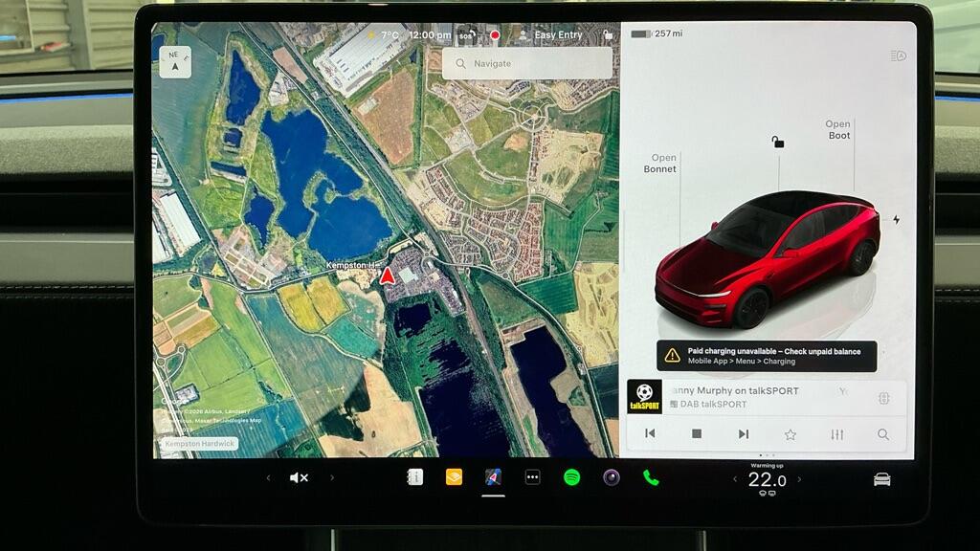The image size is (980, 551).
Task: Tap the Navigate search field
Action: coord(526,62)
